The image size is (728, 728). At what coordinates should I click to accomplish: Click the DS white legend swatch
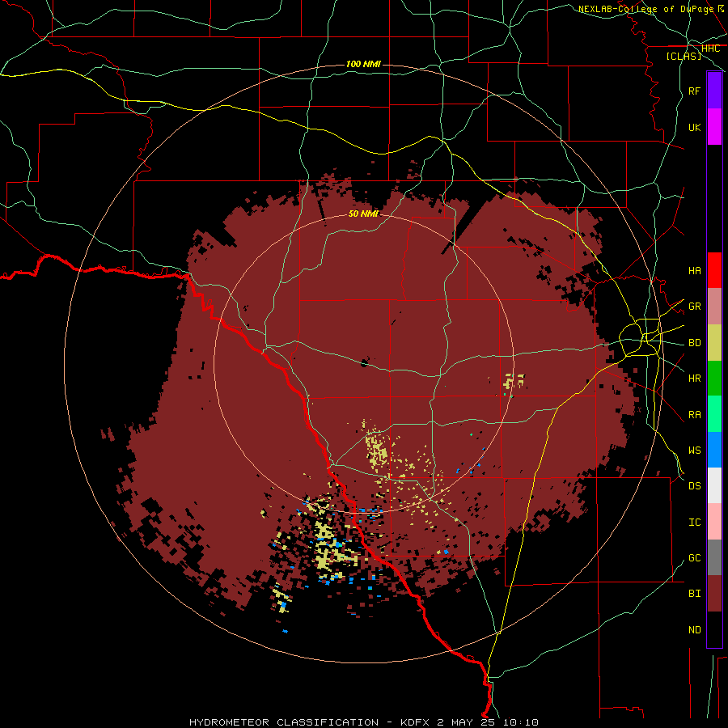(714, 485)
